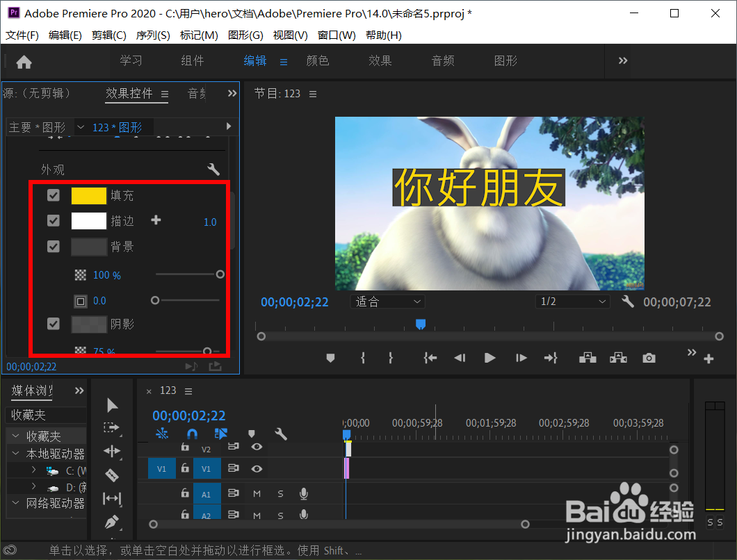Click the Lift button

tap(588, 358)
